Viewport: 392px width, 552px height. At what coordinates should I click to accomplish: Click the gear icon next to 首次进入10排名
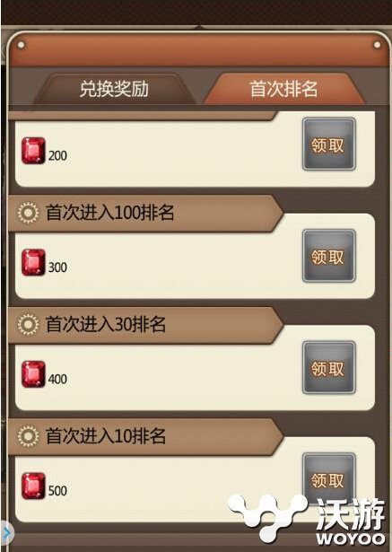click(x=28, y=436)
